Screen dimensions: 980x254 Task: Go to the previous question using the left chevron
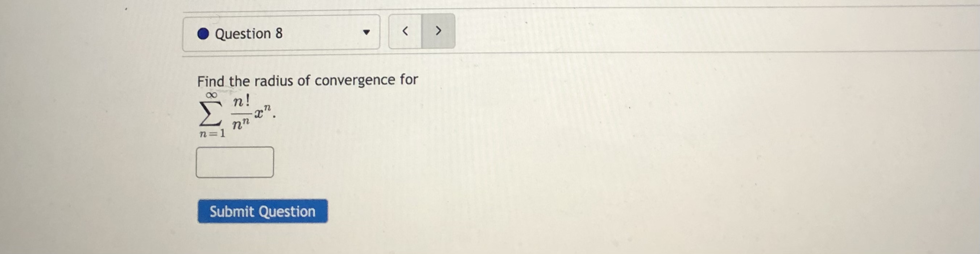click(x=405, y=31)
